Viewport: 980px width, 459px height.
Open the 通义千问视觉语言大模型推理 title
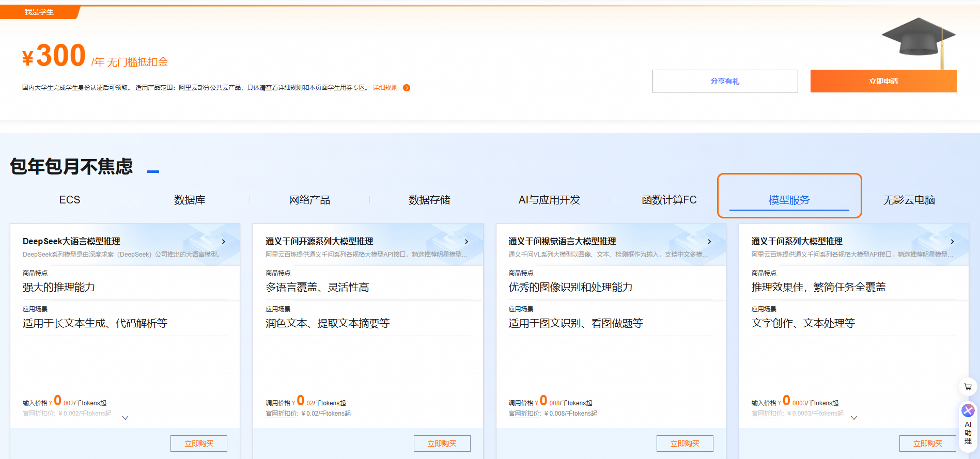point(562,241)
